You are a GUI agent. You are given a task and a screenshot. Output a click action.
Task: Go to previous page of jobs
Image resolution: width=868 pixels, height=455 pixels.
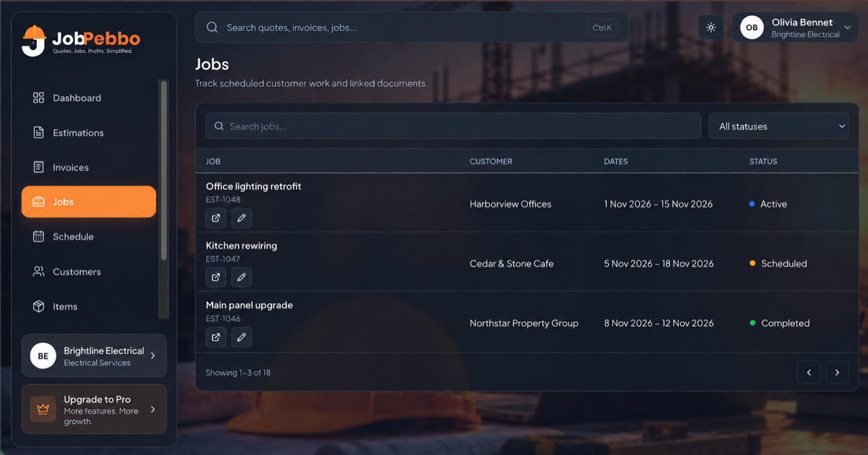809,373
